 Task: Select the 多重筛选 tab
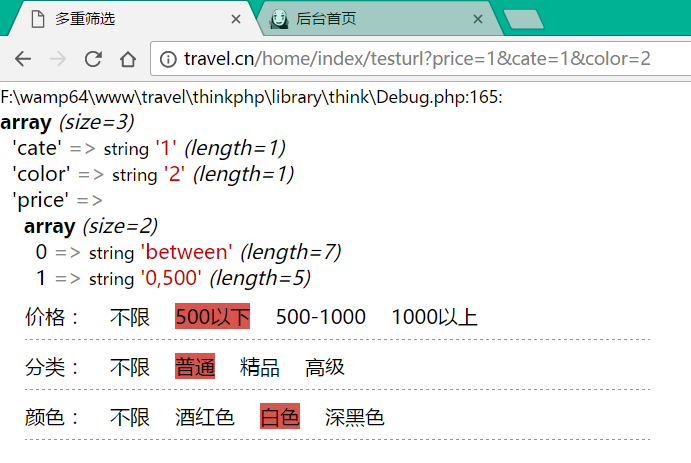coord(120,19)
